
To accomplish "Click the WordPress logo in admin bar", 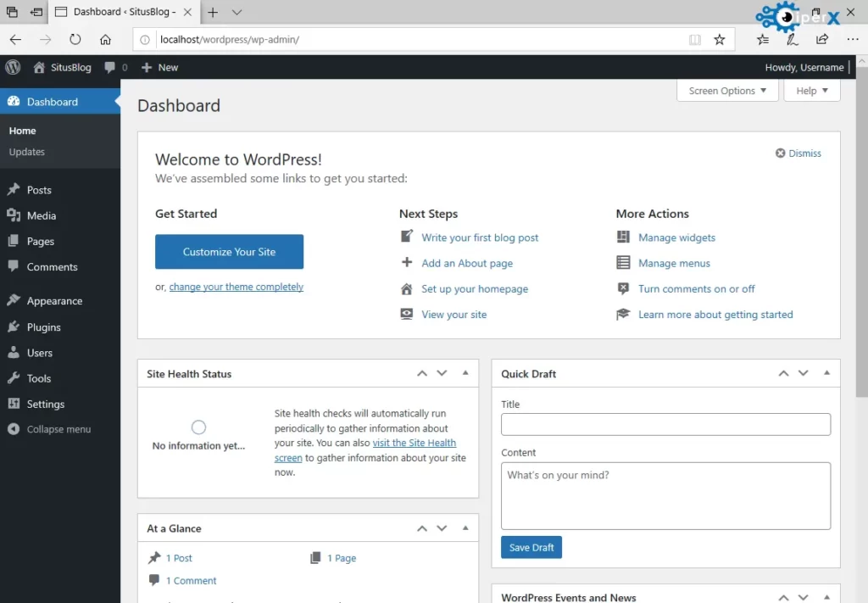I will click(13, 67).
